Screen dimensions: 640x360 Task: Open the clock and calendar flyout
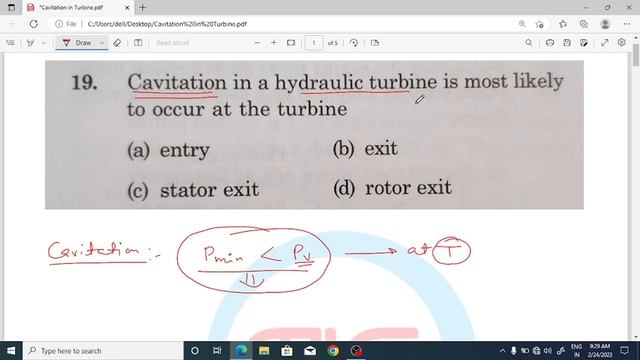tap(600, 351)
